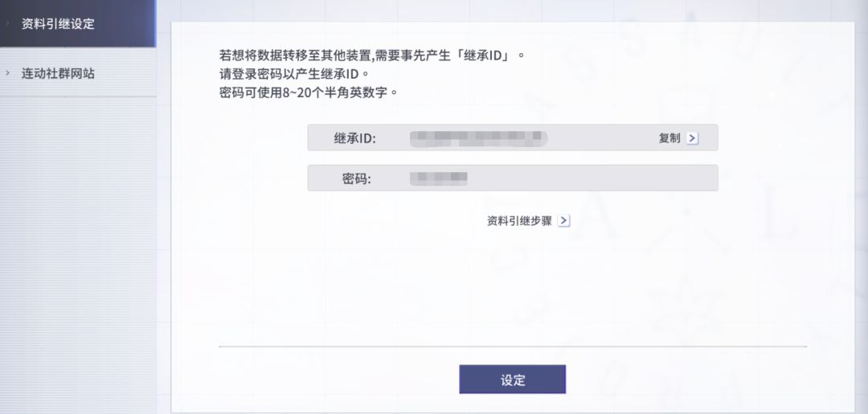Open the 资料引继设定 sidebar tab

click(58, 24)
